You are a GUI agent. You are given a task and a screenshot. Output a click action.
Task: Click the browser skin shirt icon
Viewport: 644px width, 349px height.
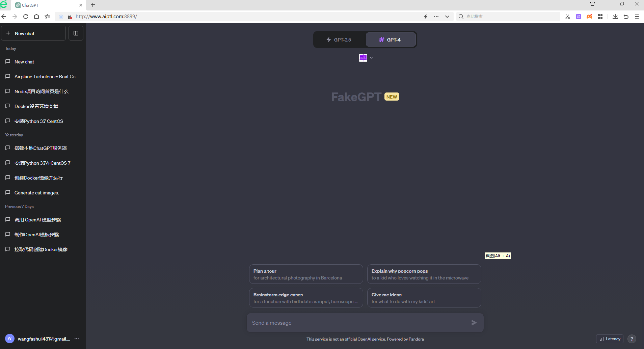[592, 4]
